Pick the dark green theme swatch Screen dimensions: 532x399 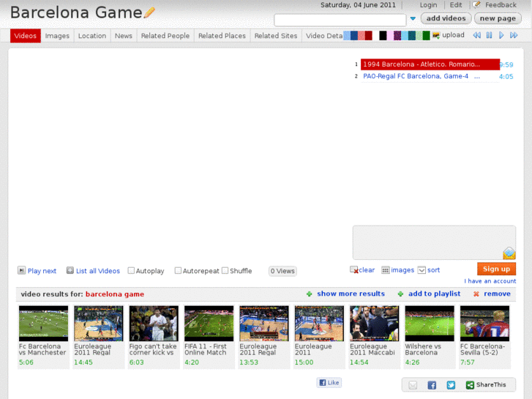(x=426, y=36)
